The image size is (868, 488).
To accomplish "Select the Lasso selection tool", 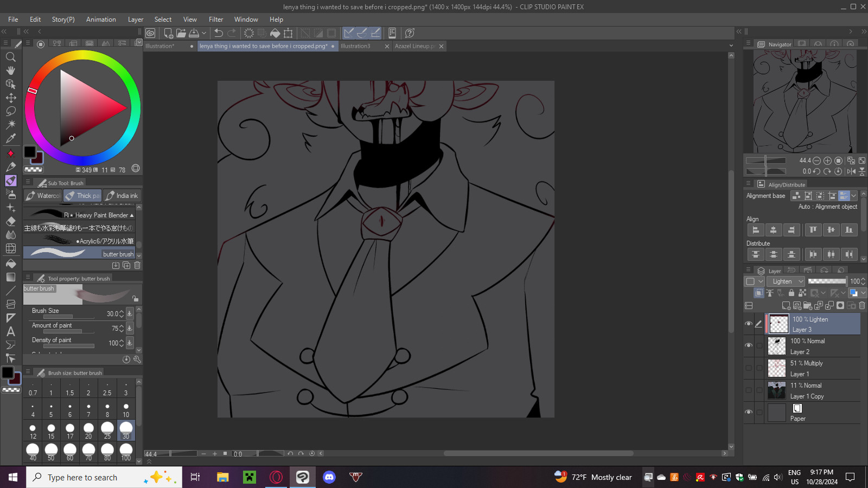I will tap(10, 111).
